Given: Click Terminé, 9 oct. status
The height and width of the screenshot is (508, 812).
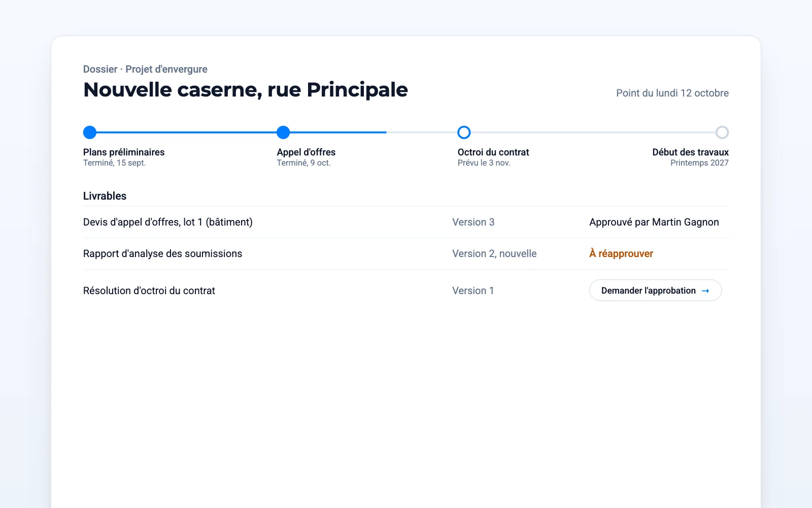Looking at the screenshot, I should pos(303,163).
